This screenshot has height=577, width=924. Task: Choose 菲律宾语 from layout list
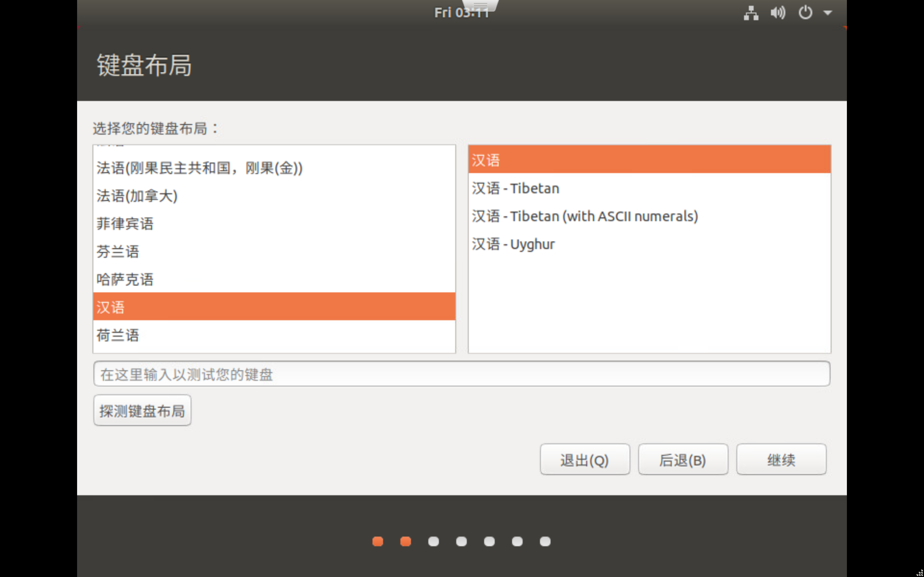pyautogui.click(x=274, y=224)
